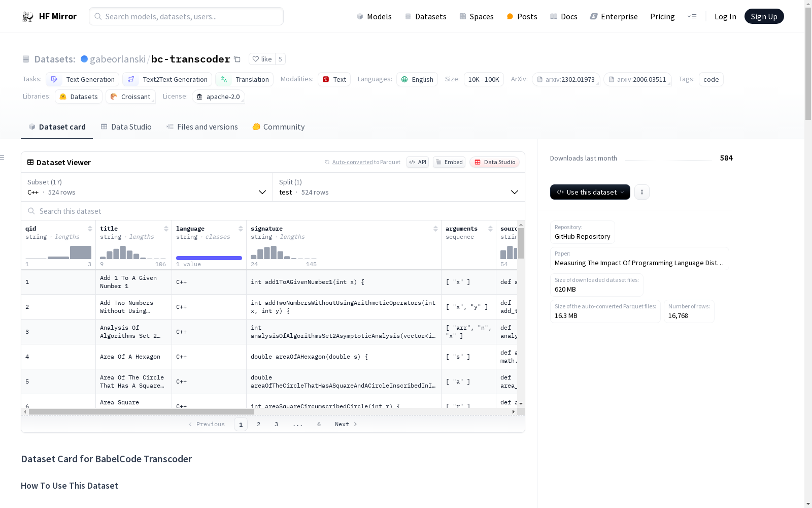Click the HF Mirror logo

click(x=49, y=16)
